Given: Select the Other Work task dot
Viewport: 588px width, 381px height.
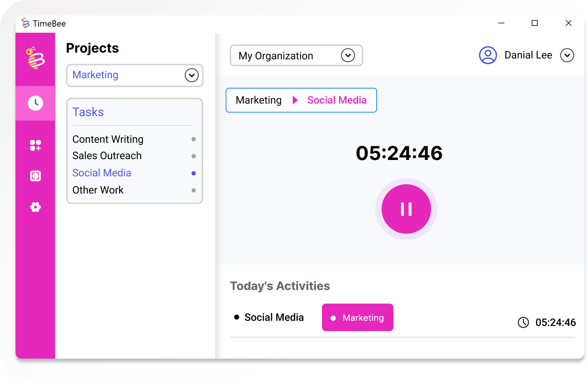Looking at the screenshot, I should click(194, 190).
